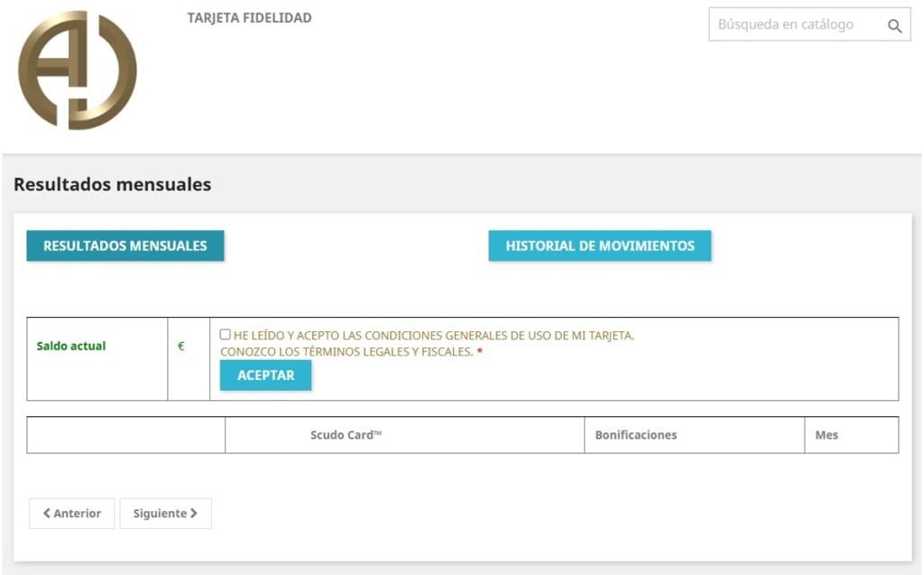Image resolution: width=924 pixels, height=575 pixels.
Task: Open Historial de Movimientos tab
Action: click(x=600, y=246)
